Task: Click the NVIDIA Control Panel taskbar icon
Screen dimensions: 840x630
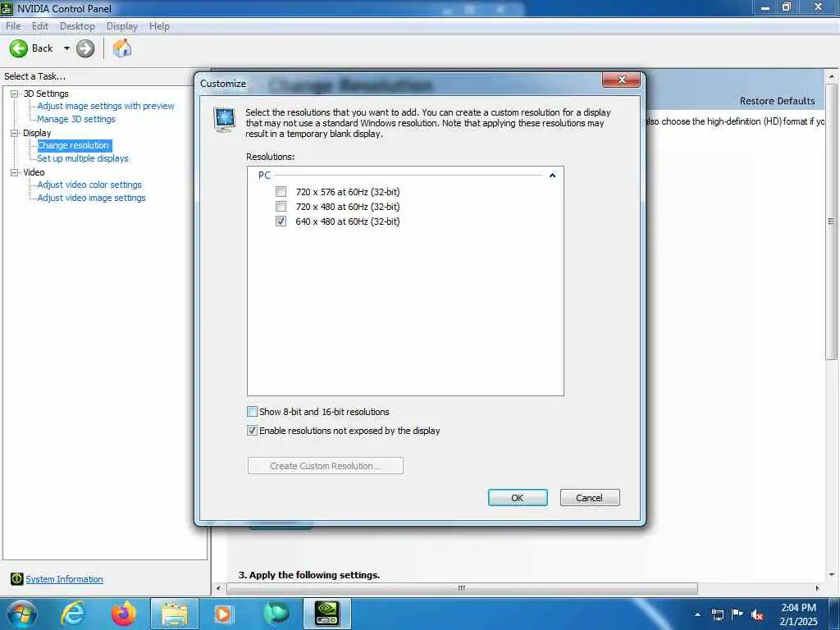Action: [326, 614]
